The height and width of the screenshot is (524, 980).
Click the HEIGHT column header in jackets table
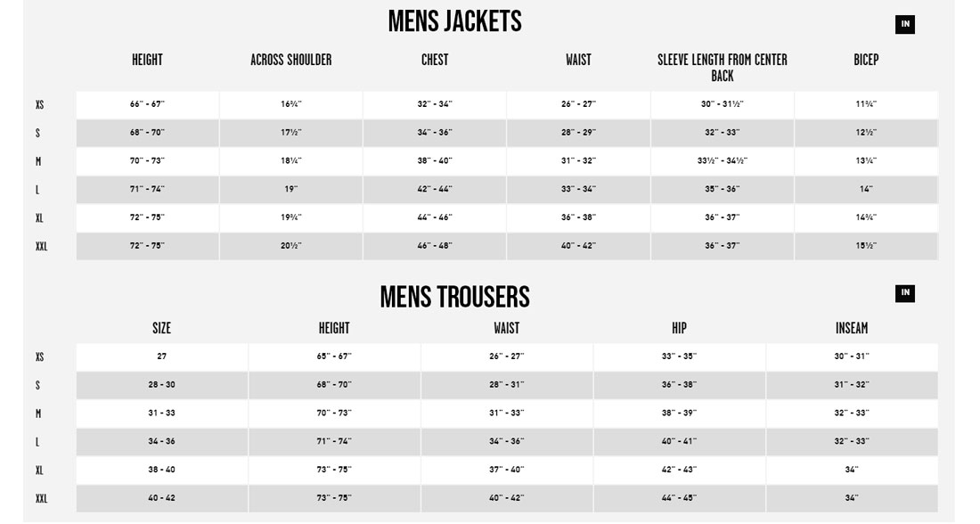[x=147, y=60]
